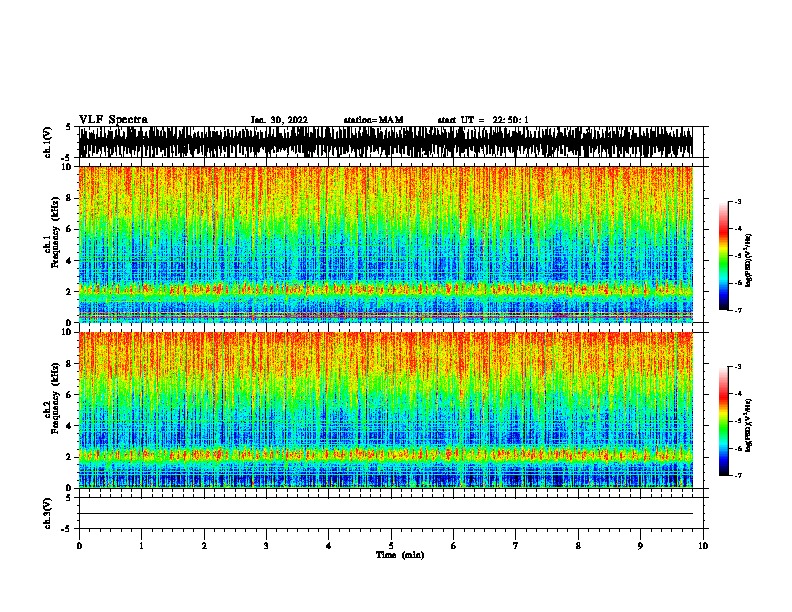Select the date label "Jan. 30, 2022"
Screen dimensions: 792x612
pyautogui.click(x=279, y=120)
